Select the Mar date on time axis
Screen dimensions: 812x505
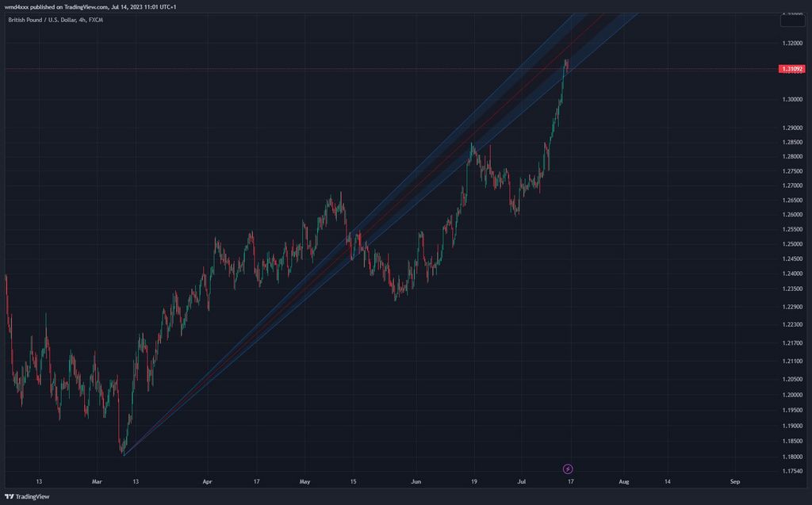pyautogui.click(x=97, y=481)
